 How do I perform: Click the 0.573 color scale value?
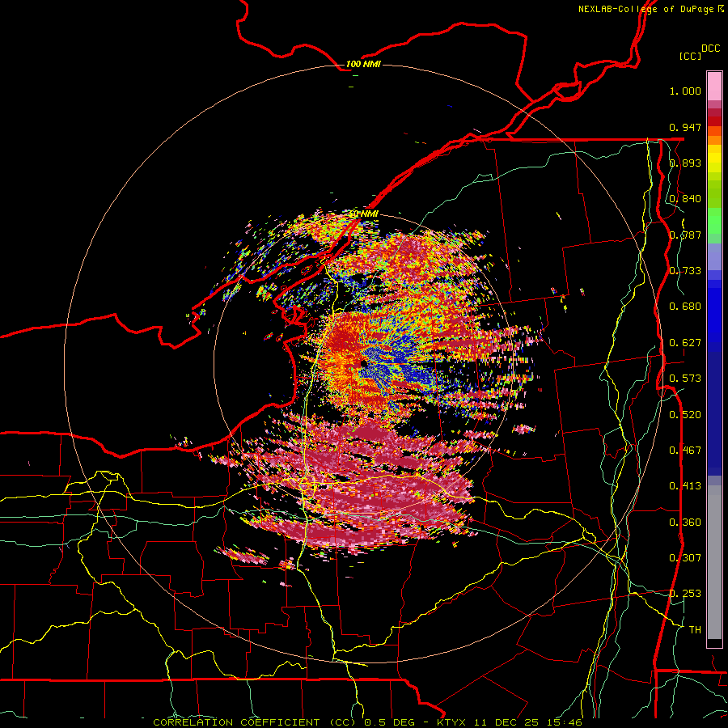[685, 379]
